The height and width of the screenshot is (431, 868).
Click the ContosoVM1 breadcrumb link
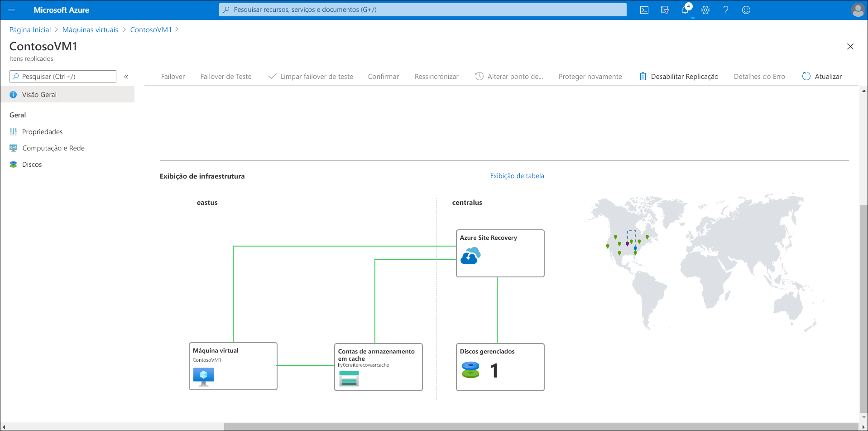pyautogui.click(x=151, y=29)
